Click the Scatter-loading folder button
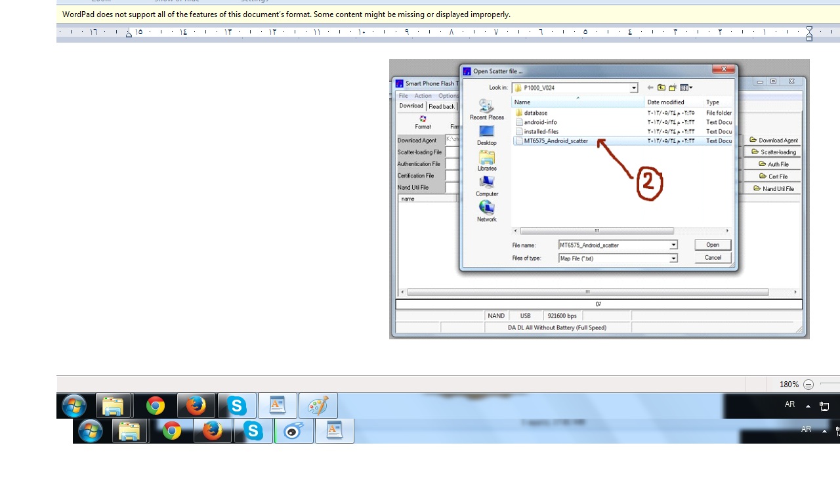840x504 pixels. [774, 152]
